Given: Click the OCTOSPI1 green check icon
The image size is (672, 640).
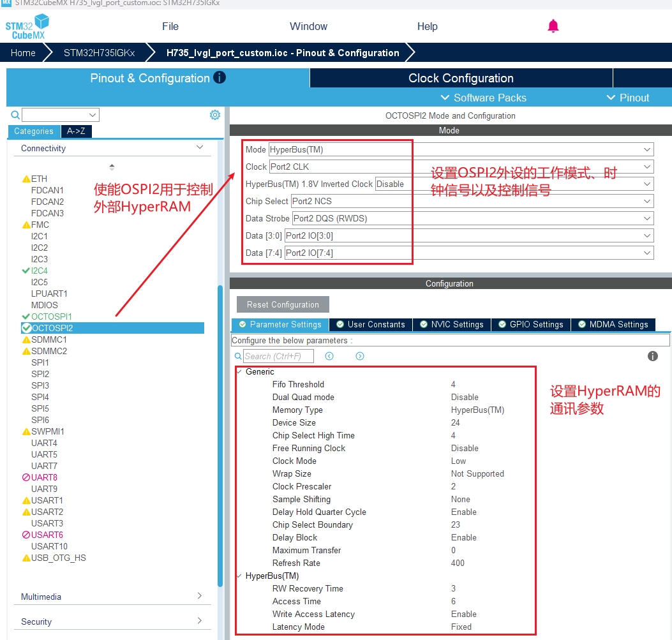Looking at the screenshot, I should point(26,316).
